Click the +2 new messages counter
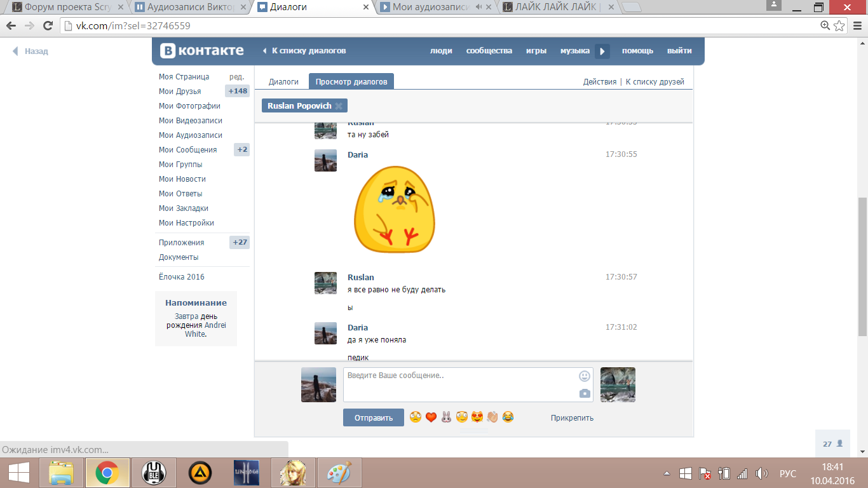The width and height of the screenshot is (868, 488). click(242, 150)
